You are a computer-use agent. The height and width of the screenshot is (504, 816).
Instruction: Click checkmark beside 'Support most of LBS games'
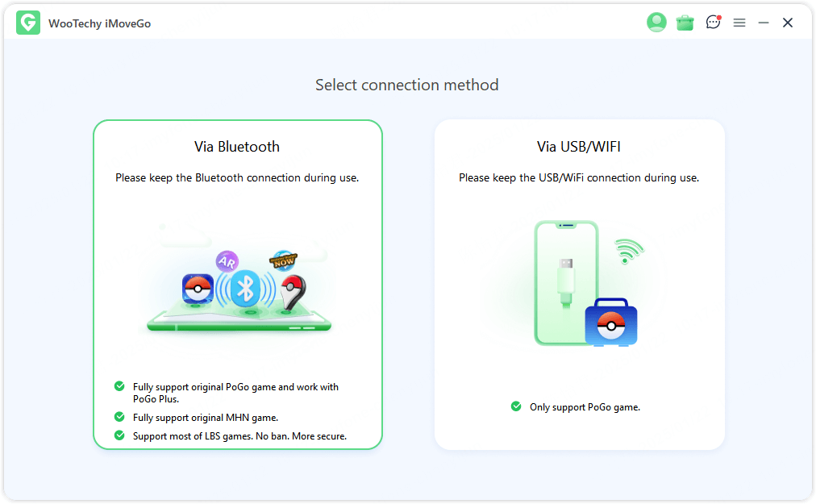click(119, 435)
